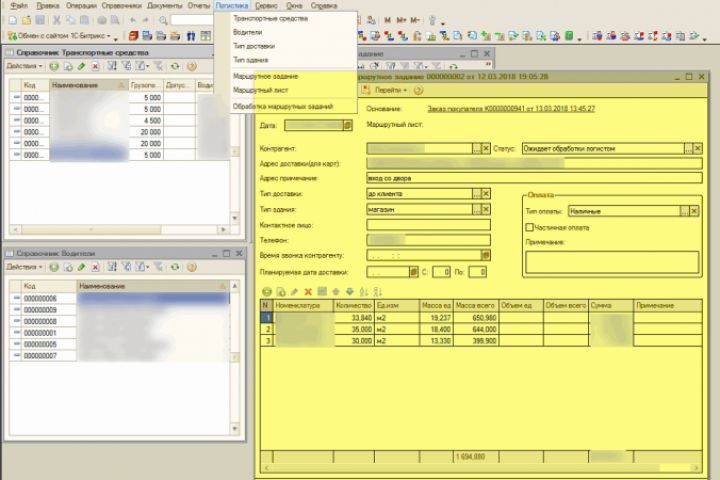Click into Контактное лицо input field
The height and width of the screenshot is (480, 720).
[x=428, y=225]
